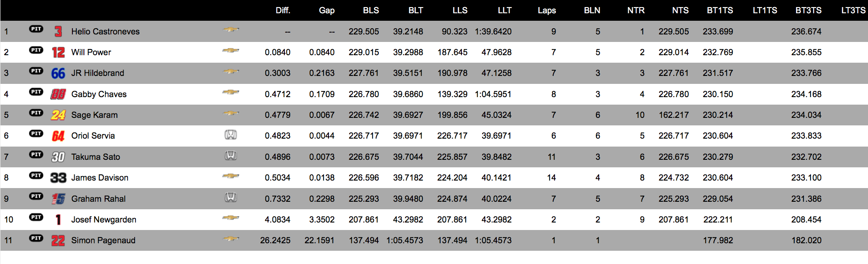Sort by the Diff. column header
Viewport: 868px width, 264px height.
(283, 11)
